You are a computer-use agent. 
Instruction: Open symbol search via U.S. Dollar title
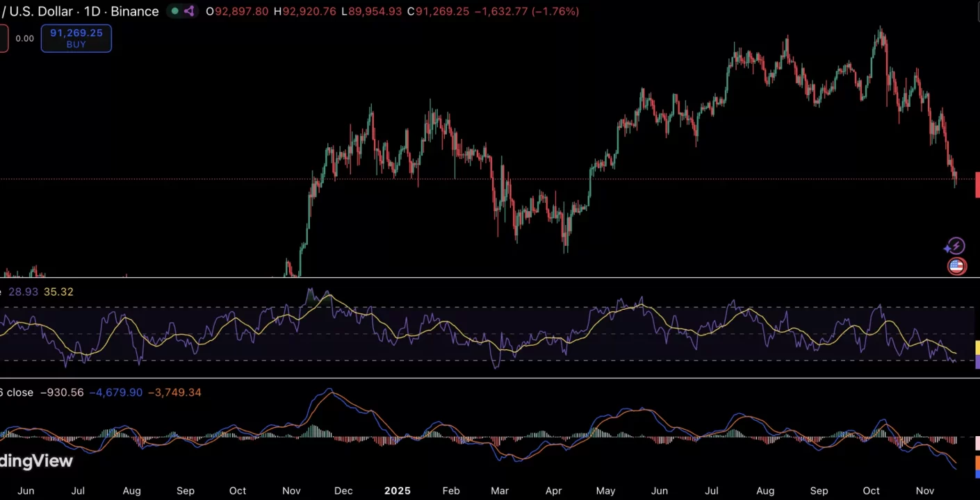[x=42, y=11]
